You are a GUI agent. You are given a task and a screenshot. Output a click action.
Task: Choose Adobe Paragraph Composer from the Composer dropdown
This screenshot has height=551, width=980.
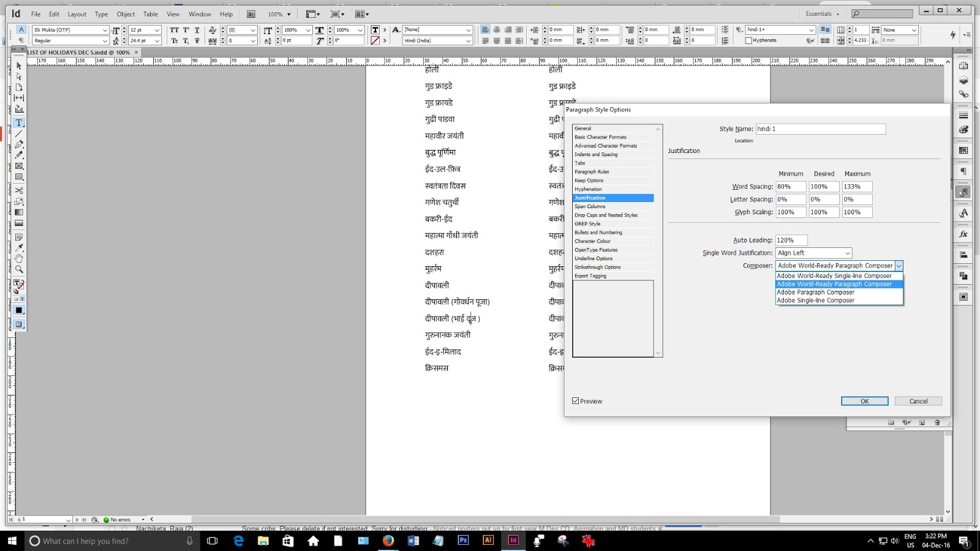pos(816,292)
